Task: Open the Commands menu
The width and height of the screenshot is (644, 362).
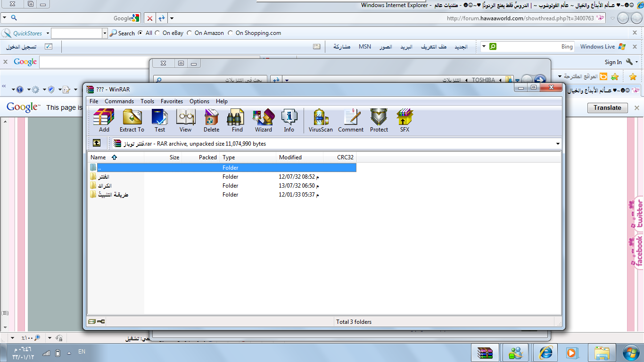Action: click(119, 101)
